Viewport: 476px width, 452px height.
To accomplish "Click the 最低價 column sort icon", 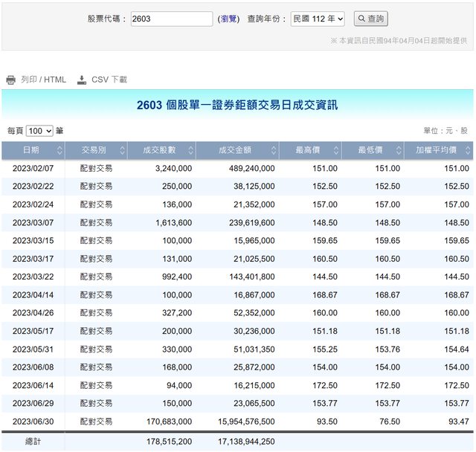I will pyautogui.click(x=399, y=151).
